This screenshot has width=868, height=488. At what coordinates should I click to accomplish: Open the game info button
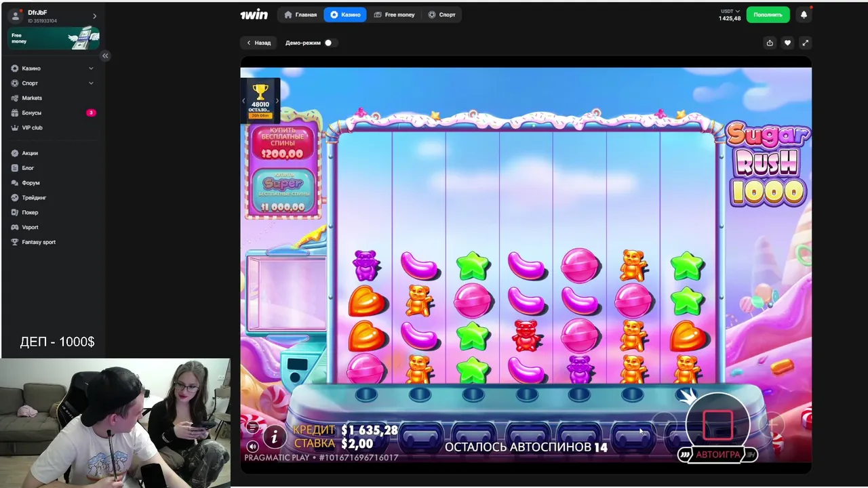pyautogui.click(x=275, y=437)
